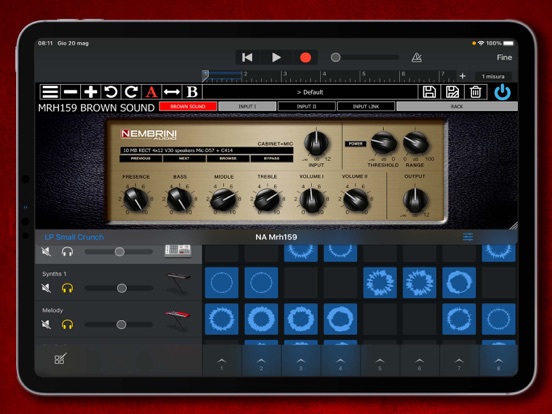Delete preset with trash icon
Screen dimensions: 552x414
(x=475, y=92)
